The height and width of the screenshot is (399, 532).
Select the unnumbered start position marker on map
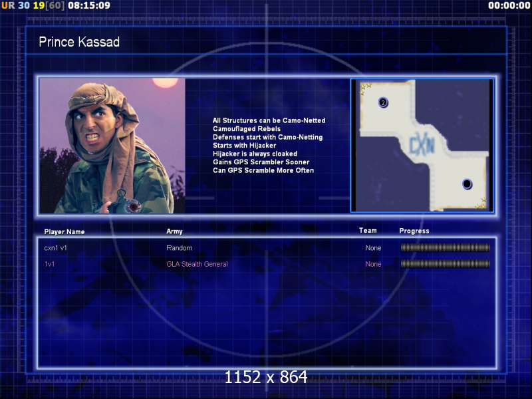point(467,184)
